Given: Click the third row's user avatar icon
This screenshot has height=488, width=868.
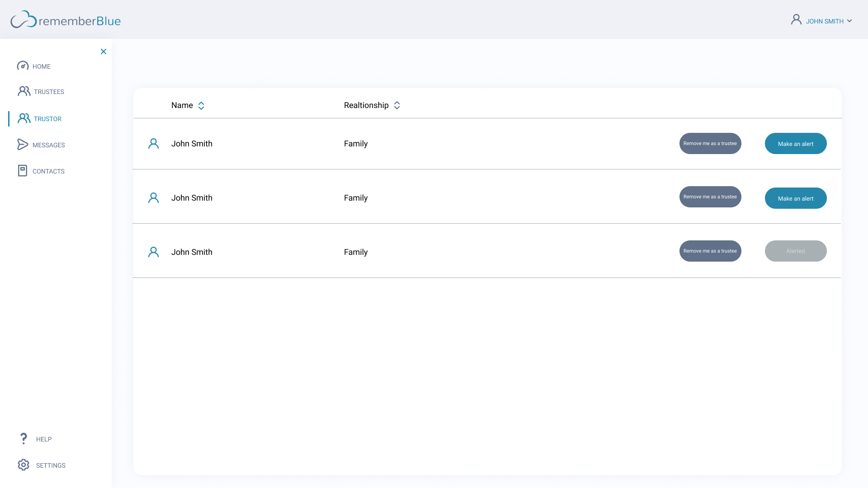Looking at the screenshot, I should 153,252.
